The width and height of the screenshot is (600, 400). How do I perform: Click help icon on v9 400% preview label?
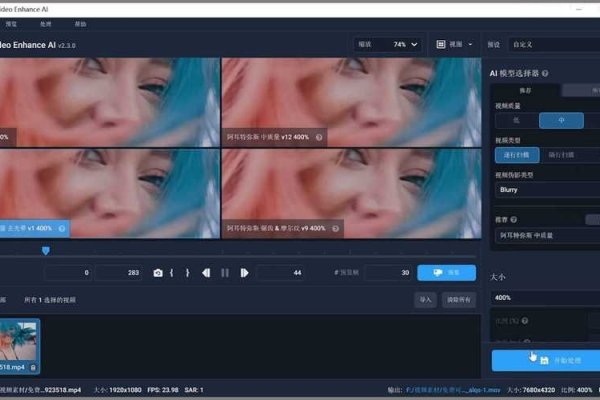click(336, 229)
